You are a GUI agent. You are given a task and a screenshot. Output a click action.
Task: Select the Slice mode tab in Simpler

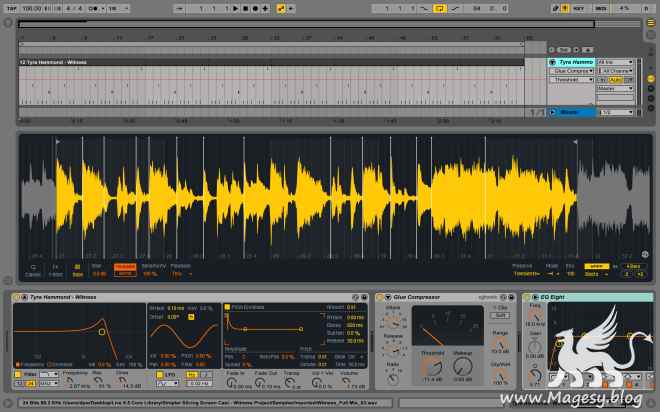tap(77, 271)
